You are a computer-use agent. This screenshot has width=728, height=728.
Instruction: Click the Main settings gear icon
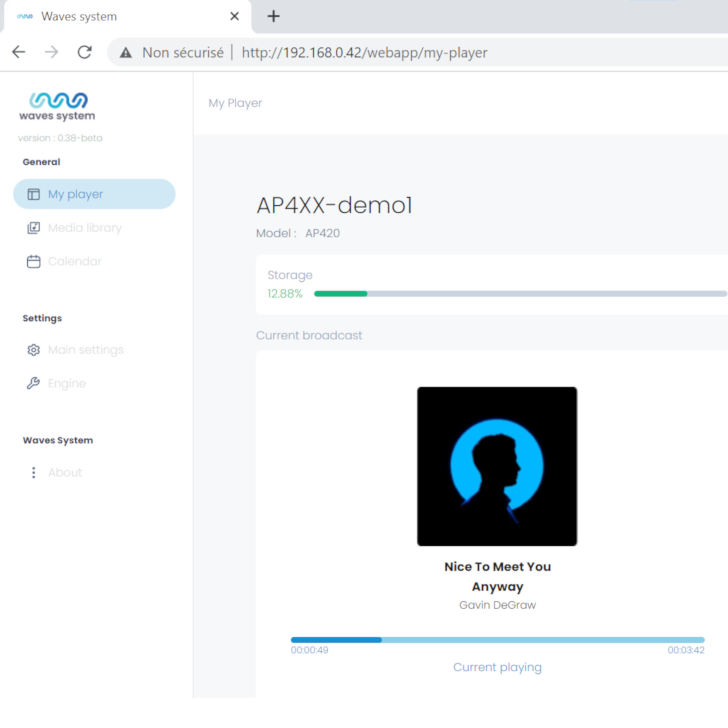[x=33, y=350]
